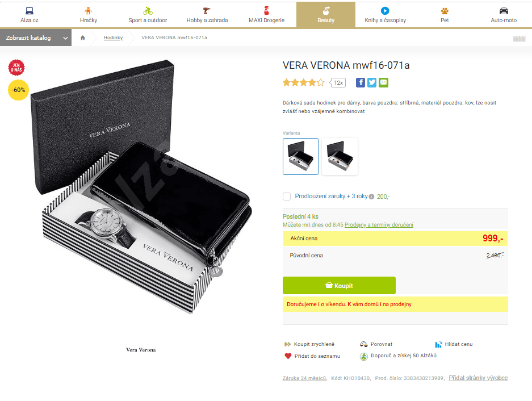532x401 pixels.
Task: Open Porovnat compare scales icon
Action: pyautogui.click(x=364, y=344)
